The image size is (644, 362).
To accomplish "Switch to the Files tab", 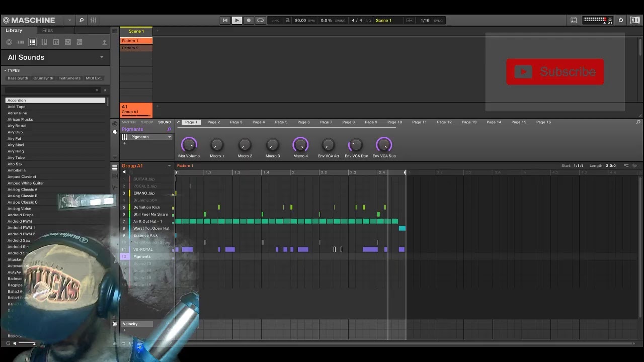I will click(x=47, y=30).
